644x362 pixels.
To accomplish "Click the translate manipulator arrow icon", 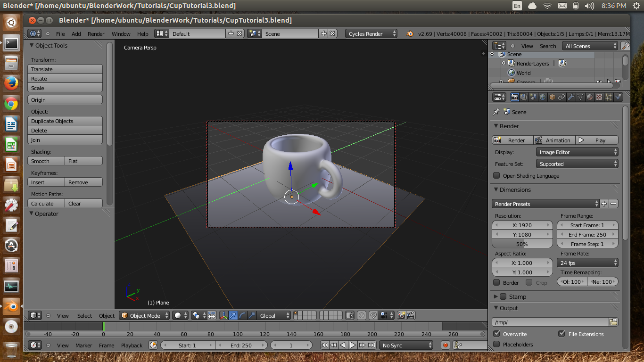I will point(233,315).
